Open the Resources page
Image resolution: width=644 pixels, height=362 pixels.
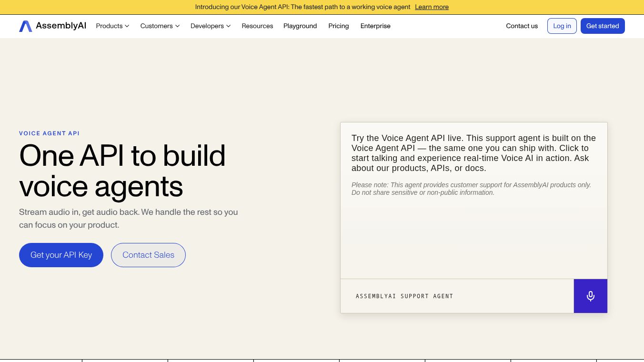(x=257, y=26)
